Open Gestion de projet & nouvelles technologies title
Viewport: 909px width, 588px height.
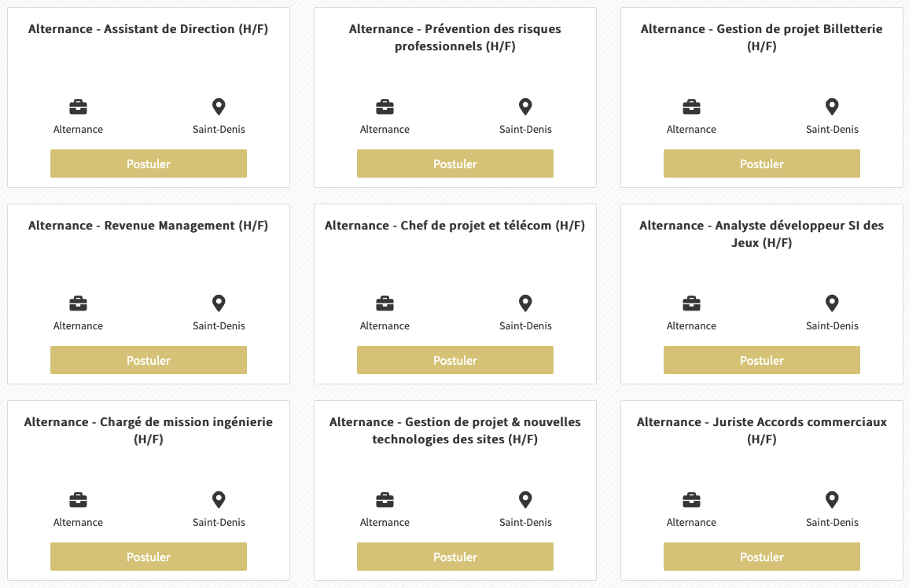point(455,431)
